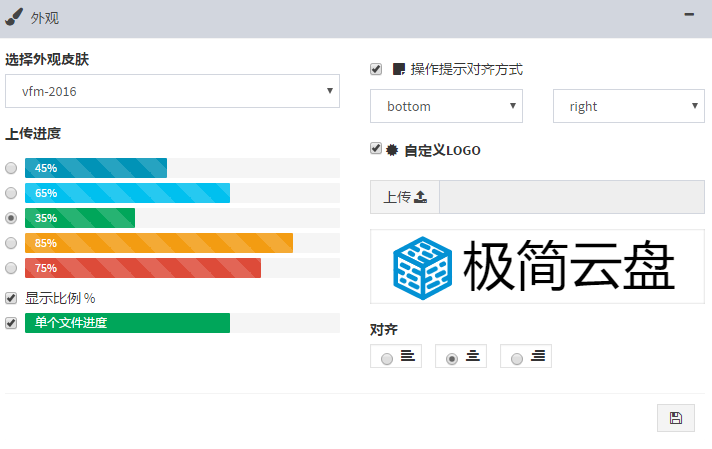712x449 pixels.
Task: Click the floppy disk save button
Action: [676, 418]
